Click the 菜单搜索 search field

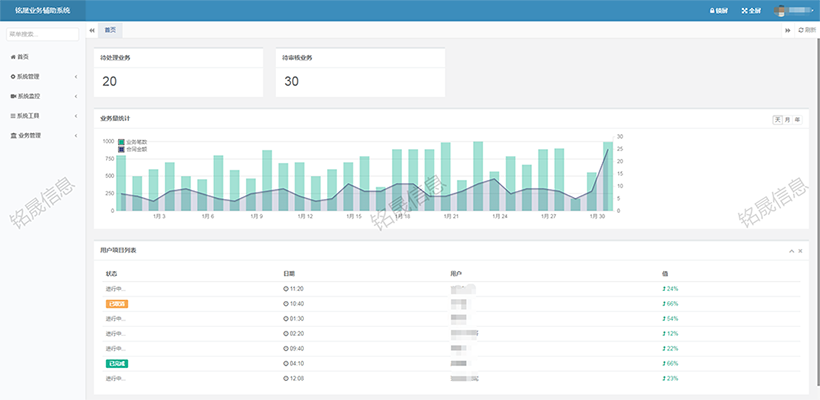coord(42,35)
